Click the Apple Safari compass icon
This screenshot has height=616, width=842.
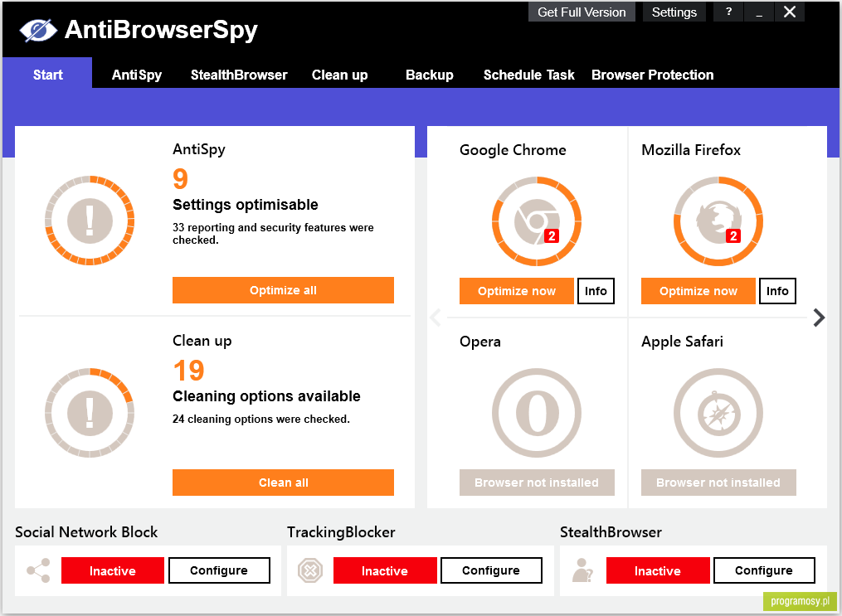[718, 413]
